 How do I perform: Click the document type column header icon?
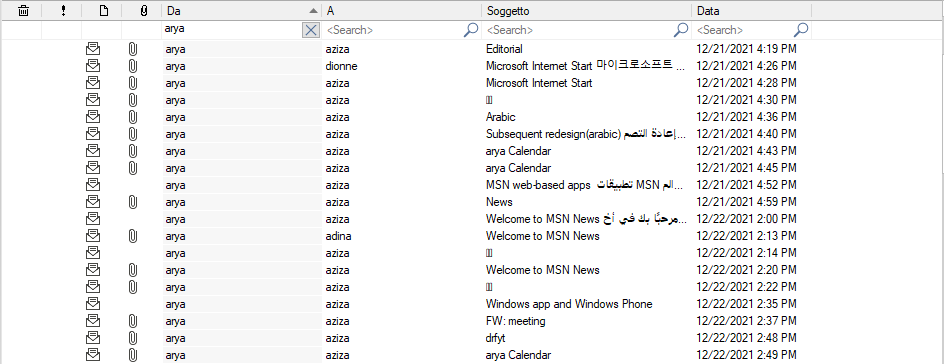click(x=104, y=10)
